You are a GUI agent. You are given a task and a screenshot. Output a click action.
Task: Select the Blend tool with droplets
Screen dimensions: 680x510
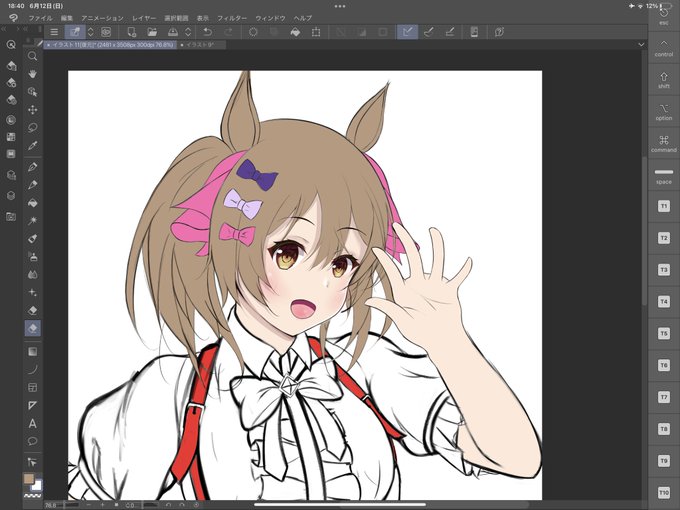(33, 275)
